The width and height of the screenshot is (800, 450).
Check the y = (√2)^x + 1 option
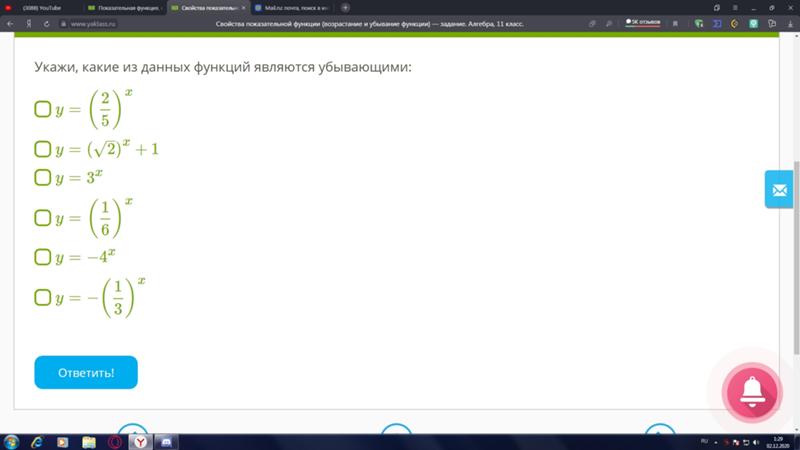pyautogui.click(x=43, y=149)
